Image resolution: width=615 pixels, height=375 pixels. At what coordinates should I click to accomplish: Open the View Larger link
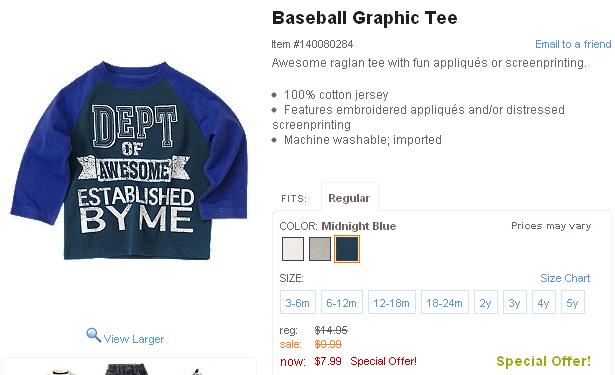click(x=134, y=339)
